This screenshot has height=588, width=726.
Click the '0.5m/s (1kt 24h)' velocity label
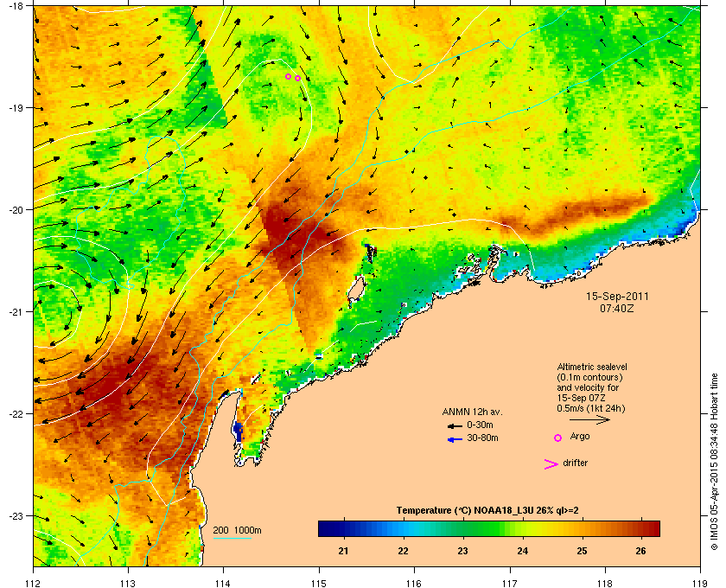click(x=591, y=408)
